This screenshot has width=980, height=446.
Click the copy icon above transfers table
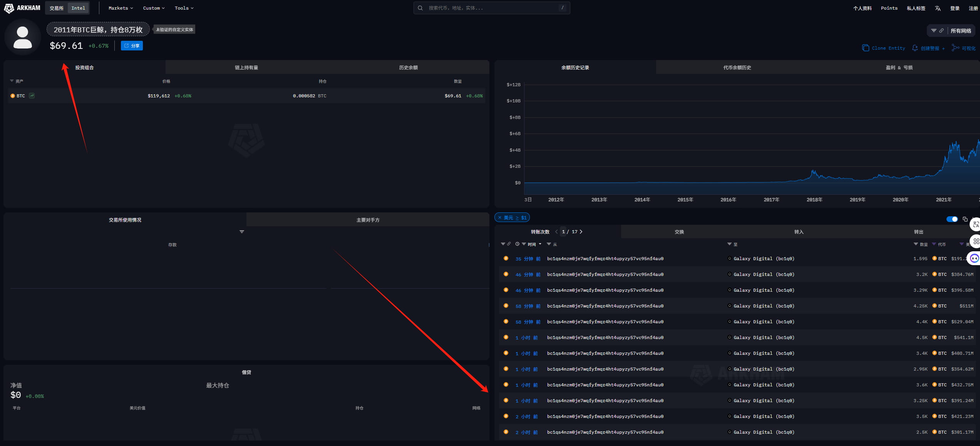[965, 219]
